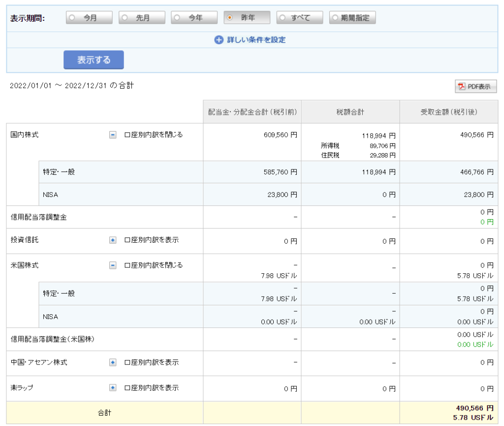Click 口座別内訳を閉じる next to 米国株式

(153, 265)
